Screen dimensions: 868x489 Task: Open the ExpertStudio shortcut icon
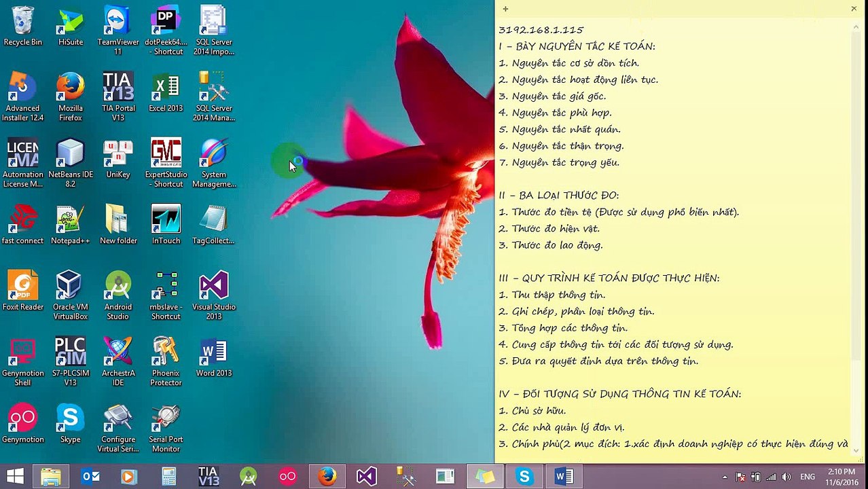[x=166, y=163]
